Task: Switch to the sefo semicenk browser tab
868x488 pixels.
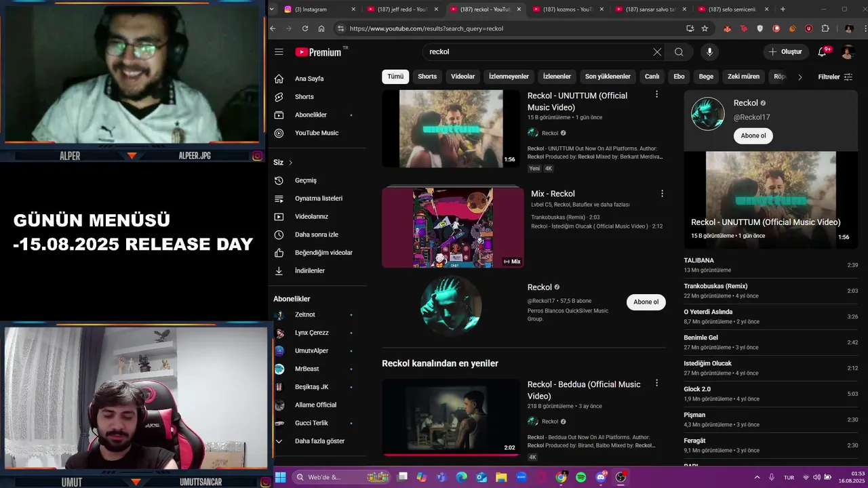Action: 733,9
